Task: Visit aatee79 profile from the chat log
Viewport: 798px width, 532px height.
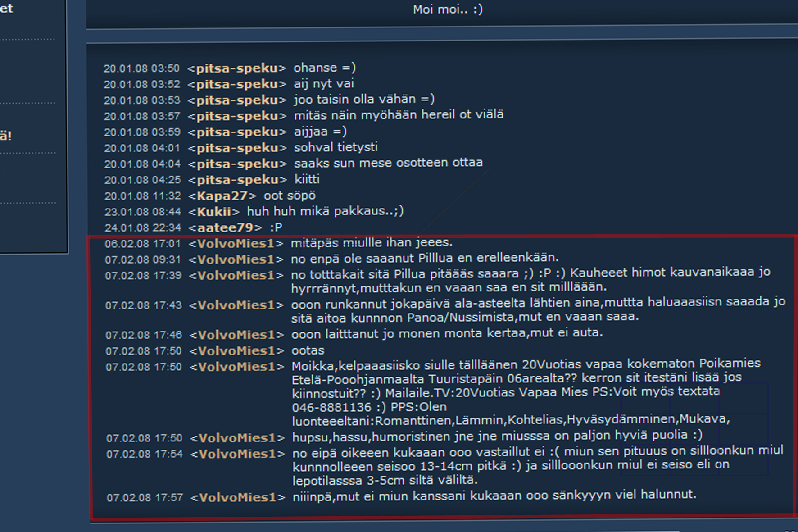Action: point(225,228)
